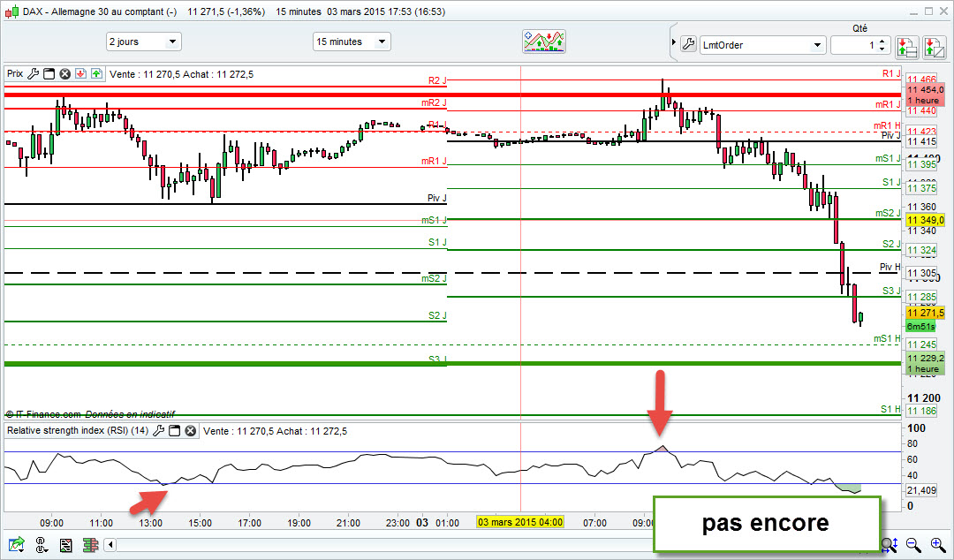Click the indicators and trading systems icon
The width and height of the screenshot is (954, 560).
(544, 42)
